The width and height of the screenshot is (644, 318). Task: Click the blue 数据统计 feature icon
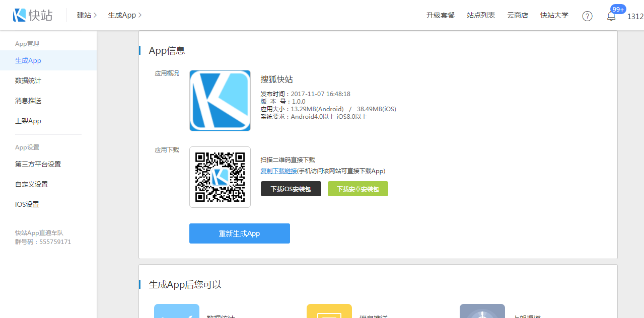click(x=177, y=311)
